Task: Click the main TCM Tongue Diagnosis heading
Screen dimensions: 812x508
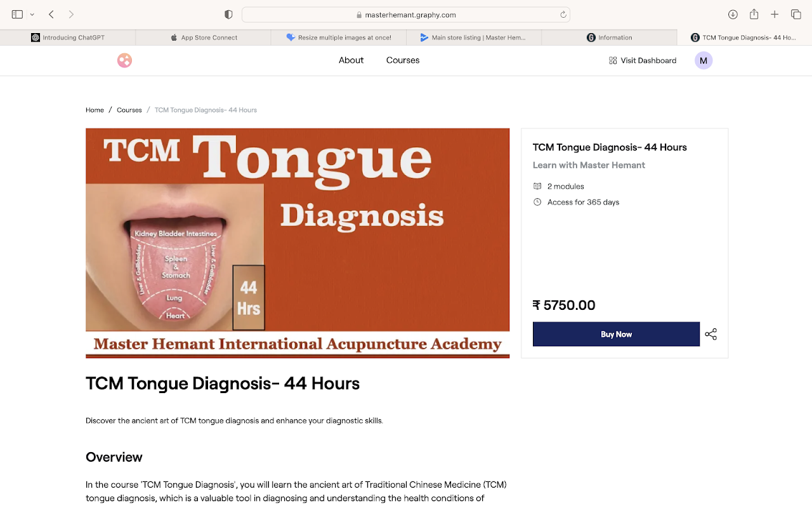Action: pos(223,384)
